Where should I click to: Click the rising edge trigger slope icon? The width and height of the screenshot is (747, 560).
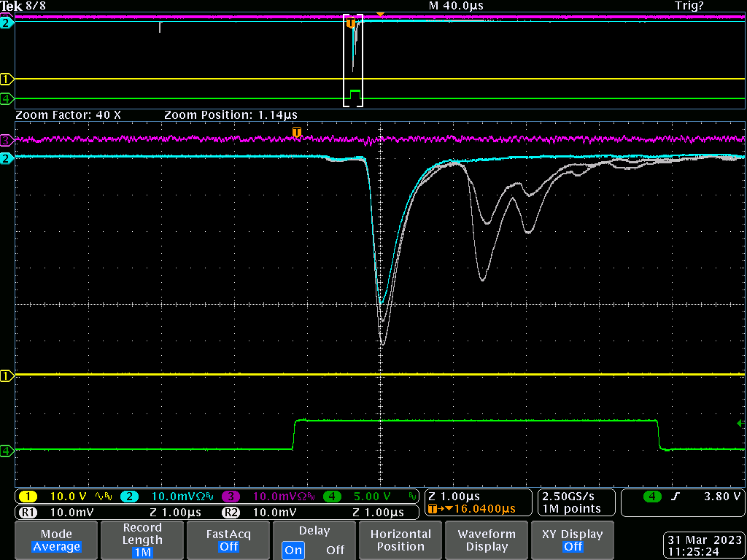[x=675, y=497]
